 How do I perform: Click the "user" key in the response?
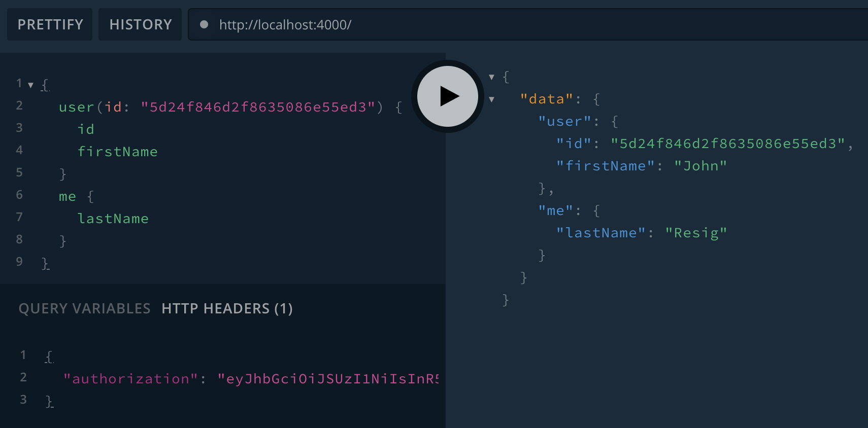click(x=565, y=121)
